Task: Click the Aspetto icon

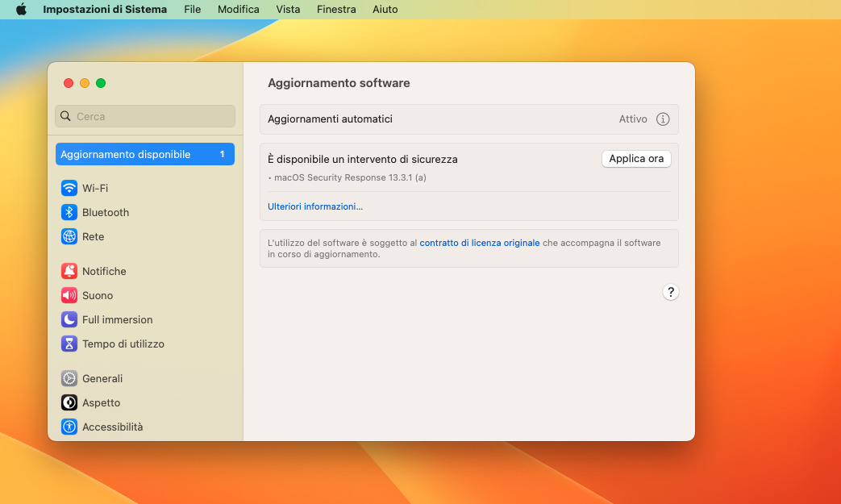Action: (69, 402)
